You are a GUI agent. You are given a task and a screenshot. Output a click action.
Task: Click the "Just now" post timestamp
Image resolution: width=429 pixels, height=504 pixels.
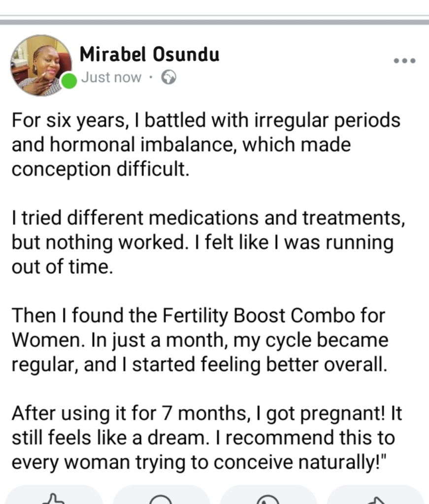coord(111,78)
